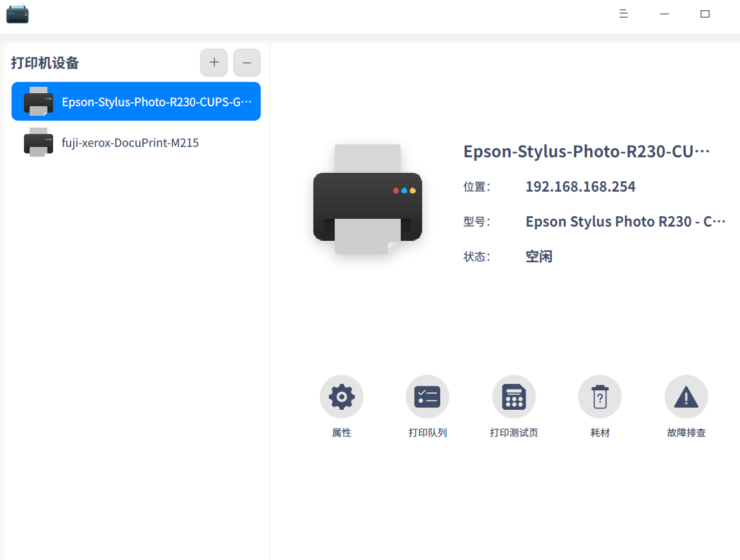The height and width of the screenshot is (560, 740).
Task: Click the minus button to remove printer
Action: (247, 63)
